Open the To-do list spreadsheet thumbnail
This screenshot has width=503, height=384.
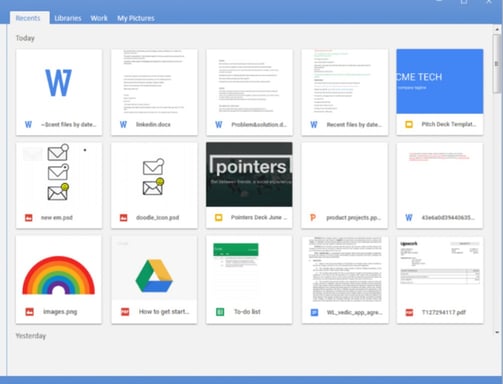(x=249, y=269)
